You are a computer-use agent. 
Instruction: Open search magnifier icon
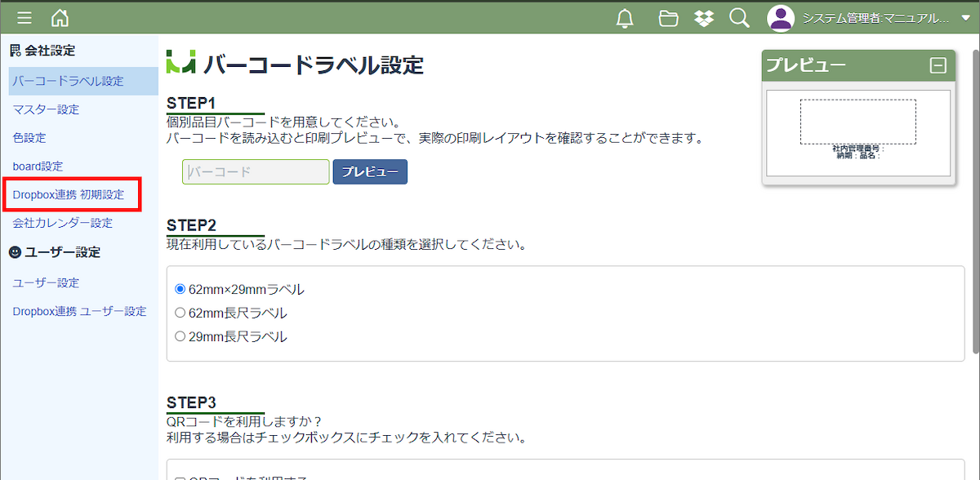click(x=739, y=18)
